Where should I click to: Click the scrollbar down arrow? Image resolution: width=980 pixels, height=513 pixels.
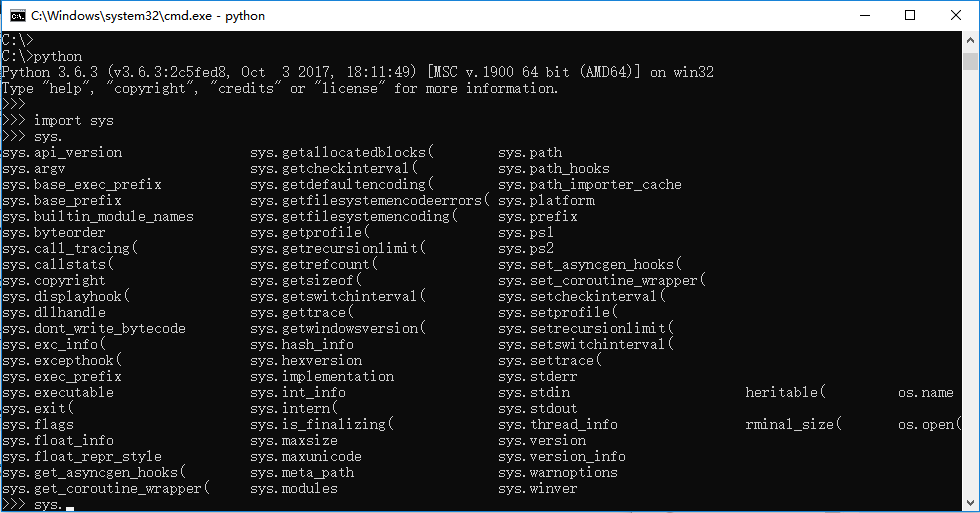970,503
